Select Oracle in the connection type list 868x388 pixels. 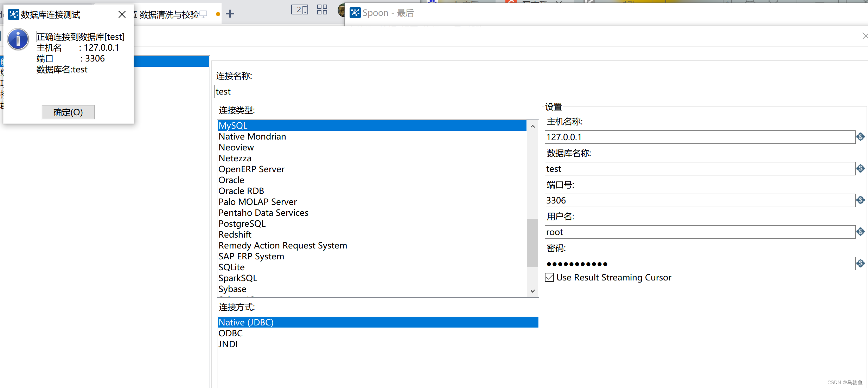pos(231,180)
